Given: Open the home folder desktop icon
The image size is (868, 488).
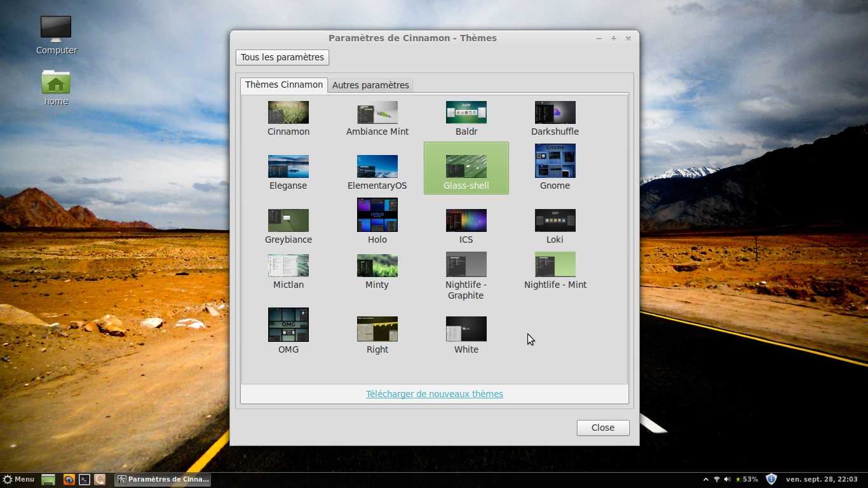Looking at the screenshot, I should 56,88.
